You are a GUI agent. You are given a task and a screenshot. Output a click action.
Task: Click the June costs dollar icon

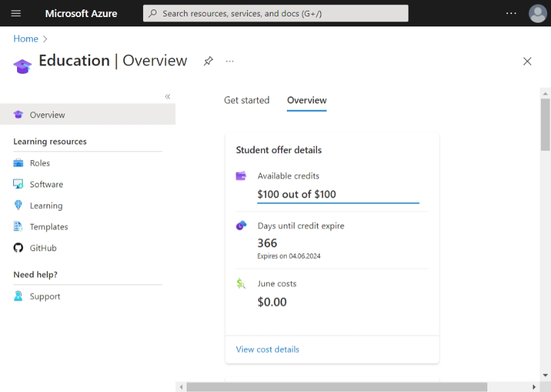(x=241, y=283)
